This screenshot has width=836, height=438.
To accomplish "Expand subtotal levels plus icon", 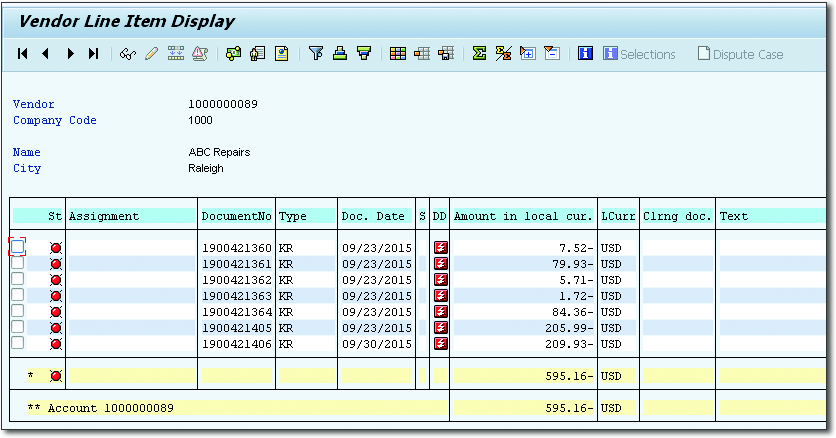I will click(x=528, y=54).
